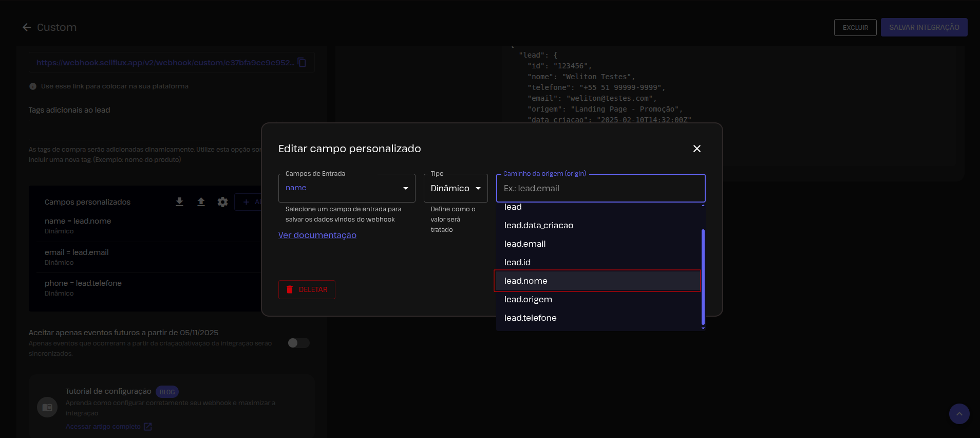
Task: Click the scroll-to-top round arrow button
Action: (x=959, y=414)
